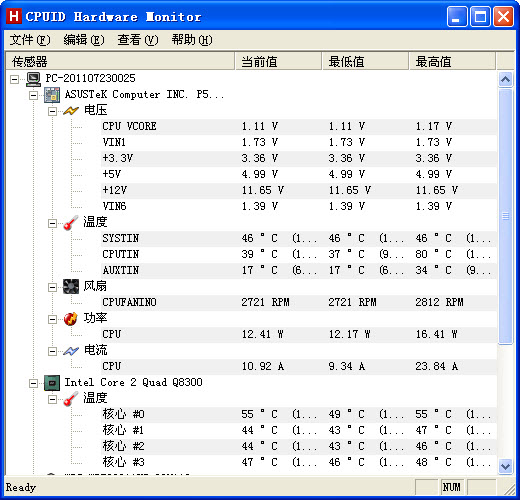Collapse the 电压 voltage section
520x500 pixels.
52,111
